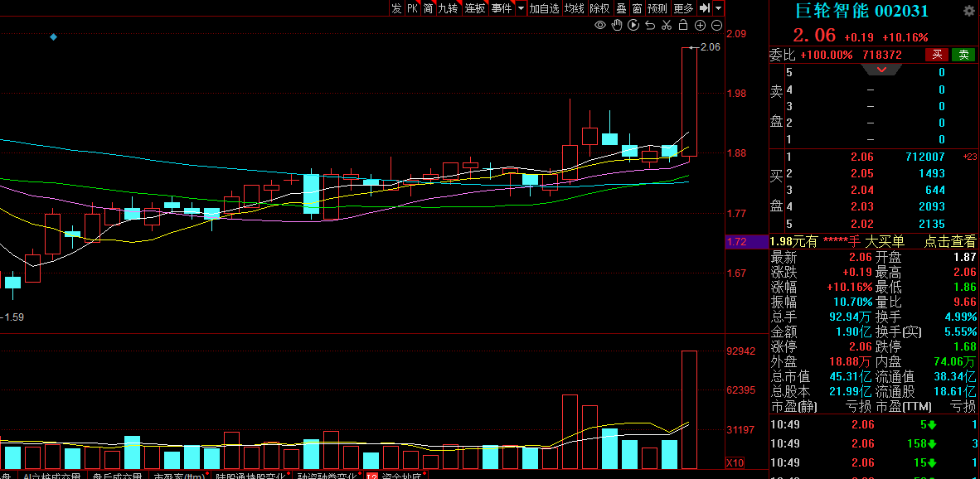
Task: Open the 发 toolbar item
Action: 396,8
